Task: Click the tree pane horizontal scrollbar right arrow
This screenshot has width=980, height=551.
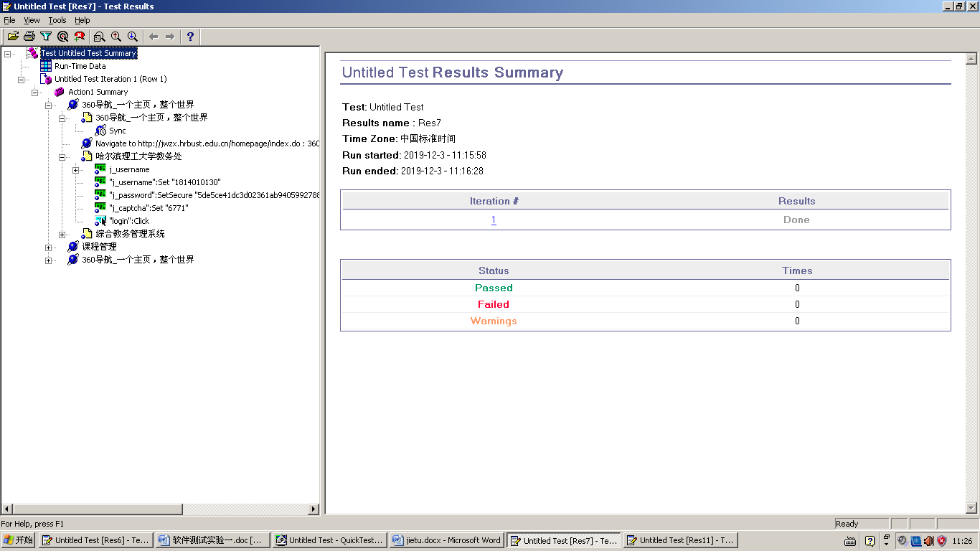Action: (x=314, y=509)
